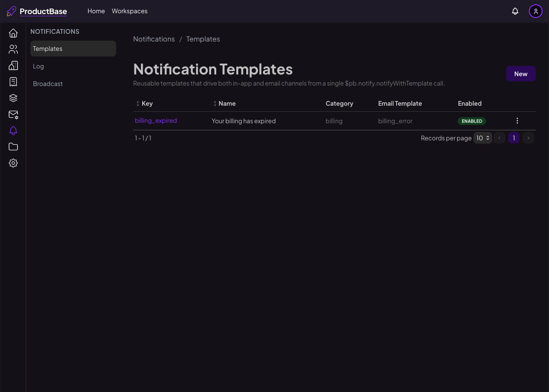Click the 'billing' category cell
Viewport: 549px width, 392px height.
[x=334, y=121]
